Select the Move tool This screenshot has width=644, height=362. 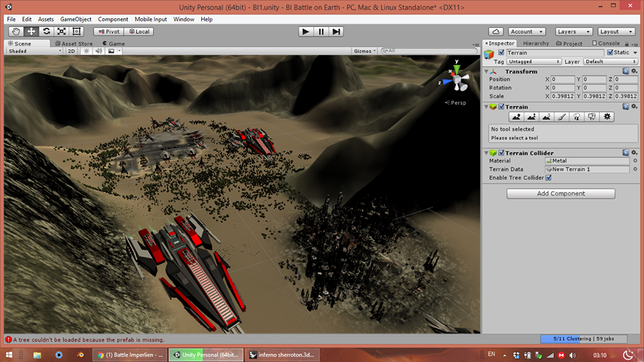[x=32, y=32]
